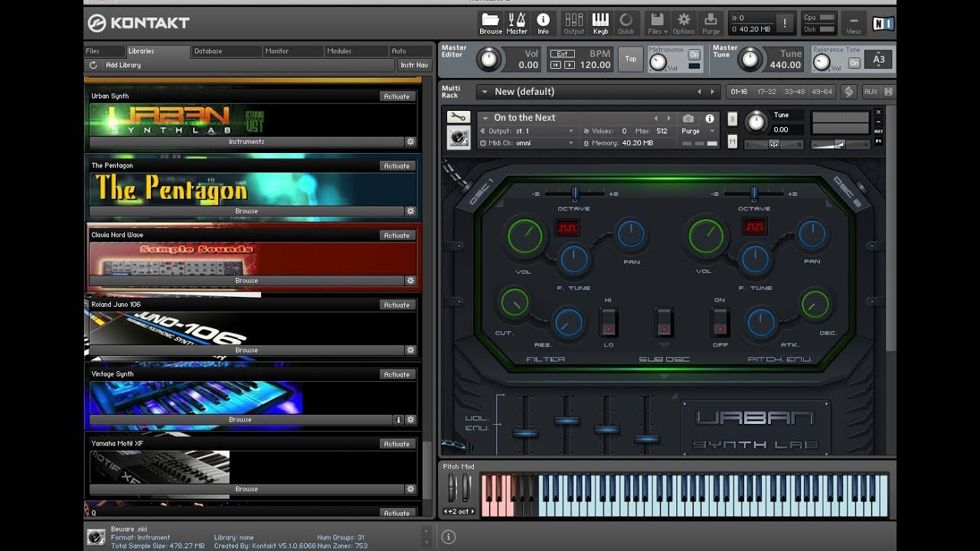Open the Midi Ch omni dropdown

527,143
